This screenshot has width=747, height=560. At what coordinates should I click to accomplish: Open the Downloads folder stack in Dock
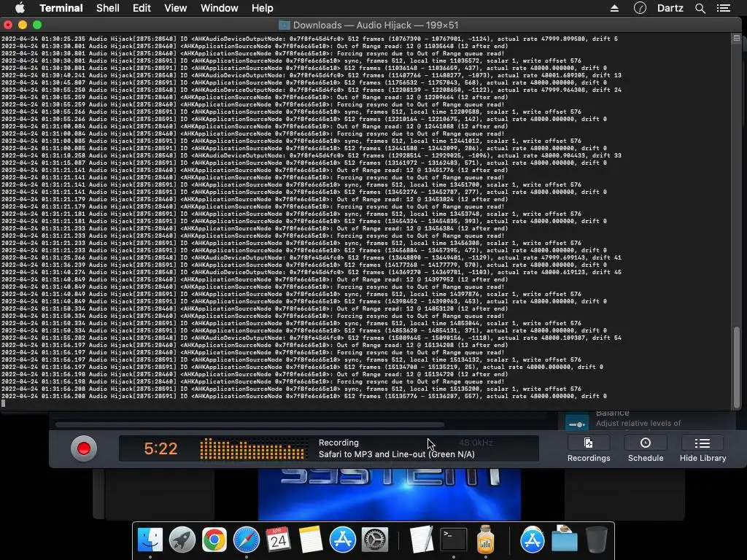(x=564, y=539)
